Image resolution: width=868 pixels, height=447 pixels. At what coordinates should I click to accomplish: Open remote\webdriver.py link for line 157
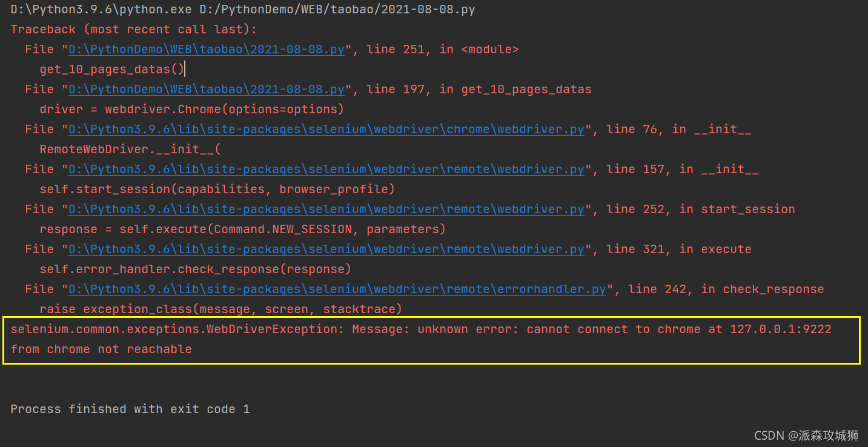326,170
